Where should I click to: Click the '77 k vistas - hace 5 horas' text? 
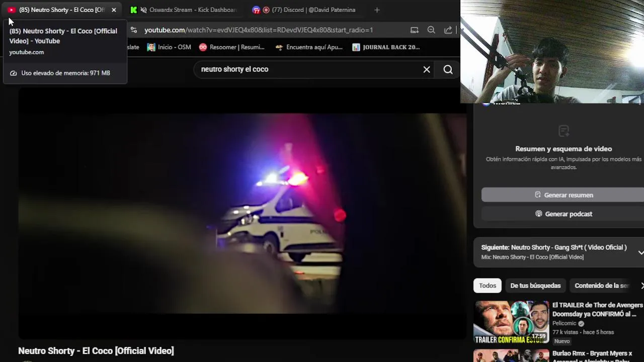[x=583, y=332]
